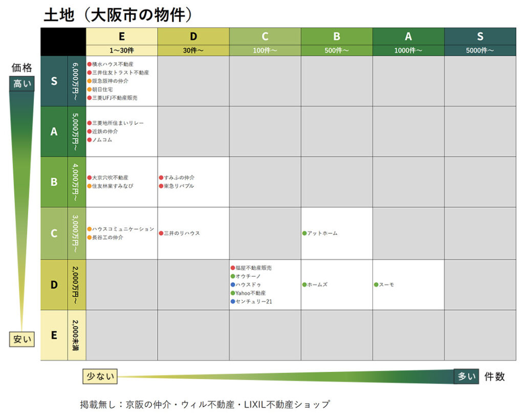Click the 掲載無し footnote text
The image size is (524, 420).
click(x=205, y=404)
